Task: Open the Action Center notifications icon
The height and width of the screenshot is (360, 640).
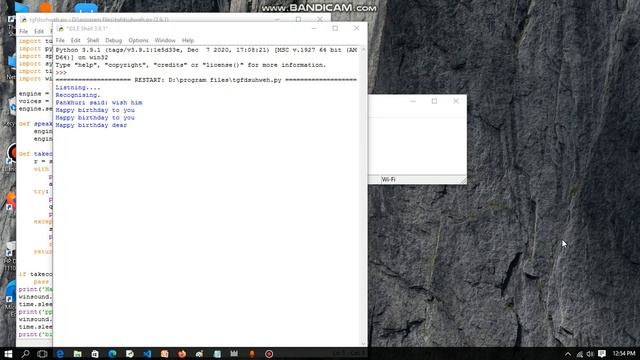Action: 602,353
